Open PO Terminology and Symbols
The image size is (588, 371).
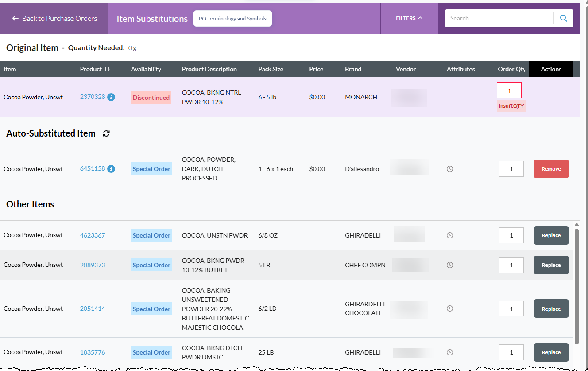[x=232, y=19]
